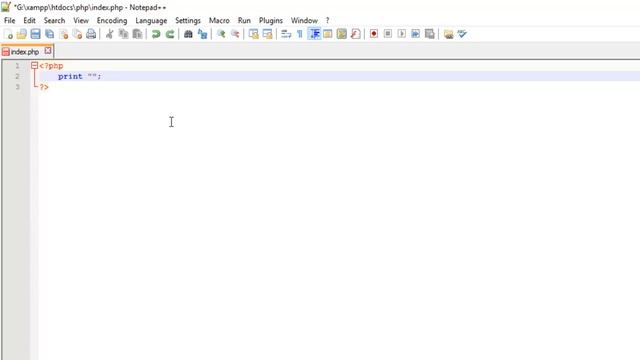Open the Edit menu
Viewport: 640px width, 360px height.
[29, 20]
